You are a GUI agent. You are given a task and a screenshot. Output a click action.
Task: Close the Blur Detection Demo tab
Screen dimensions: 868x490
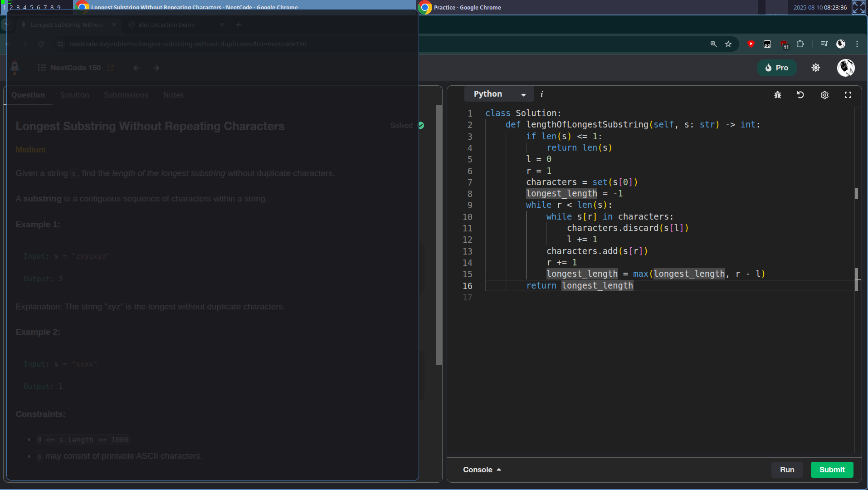pos(222,24)
